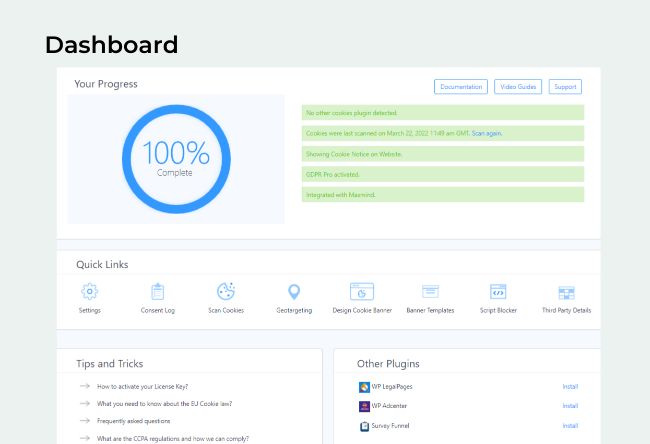Click the 'Tips and Tricks' heading
650x444 pixels.
pyautogui.click(x=109, y=364)
